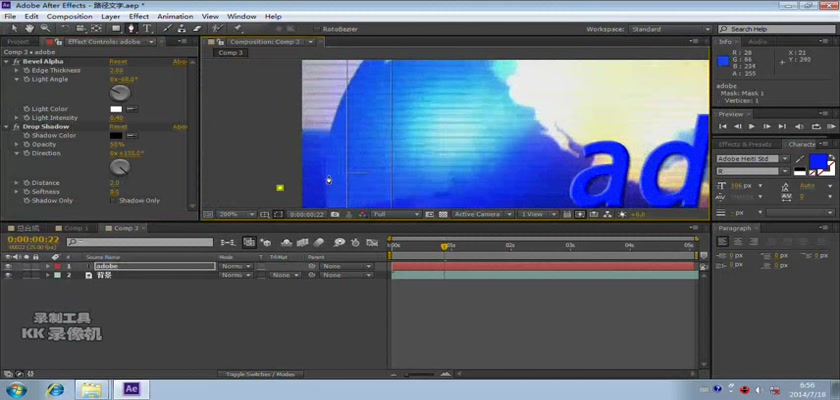Open the brainstorm icon in timeline

click(339, 243)
